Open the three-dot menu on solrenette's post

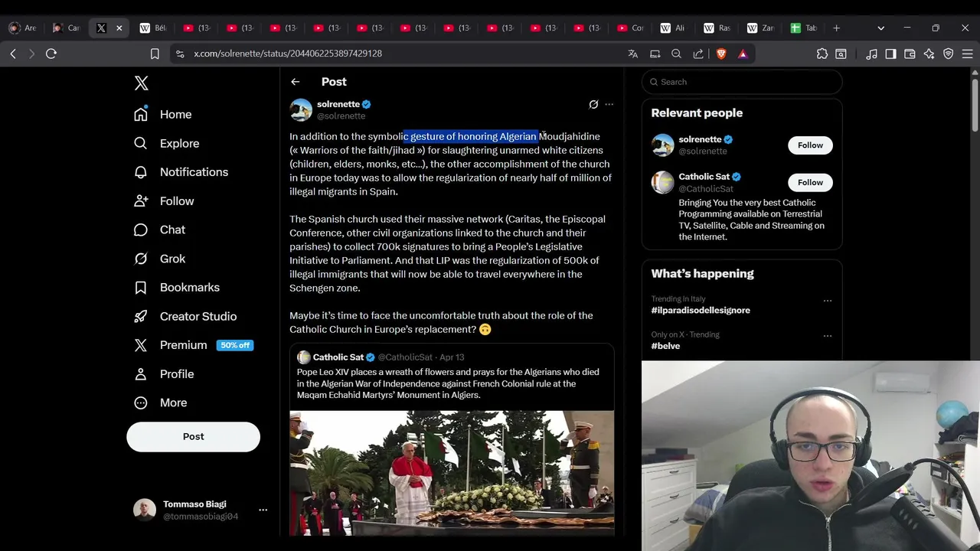pos(609,104)
